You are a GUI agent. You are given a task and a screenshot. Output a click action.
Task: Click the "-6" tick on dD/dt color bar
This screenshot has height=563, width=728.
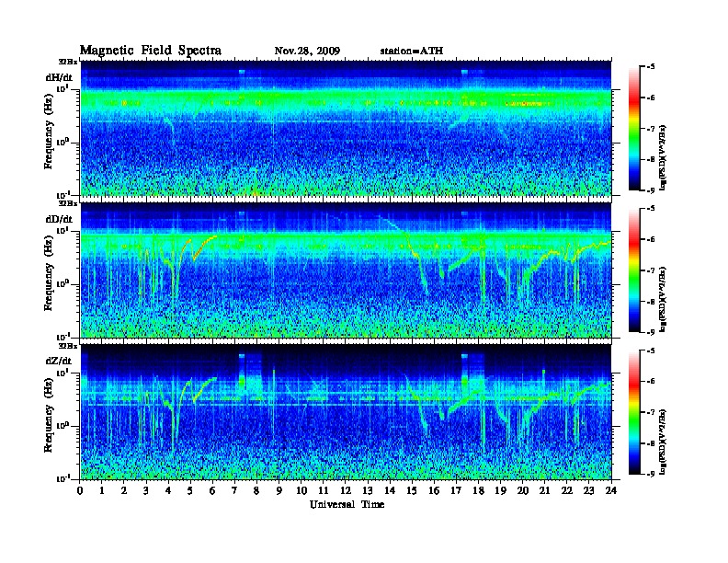coord(651,240)
